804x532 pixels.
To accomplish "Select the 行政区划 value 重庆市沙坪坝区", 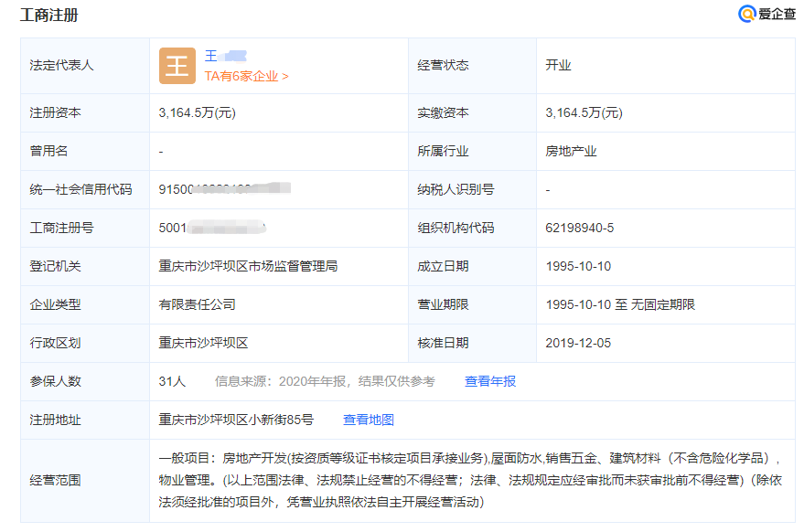I will pyautogui.click(x=203, y=343).
